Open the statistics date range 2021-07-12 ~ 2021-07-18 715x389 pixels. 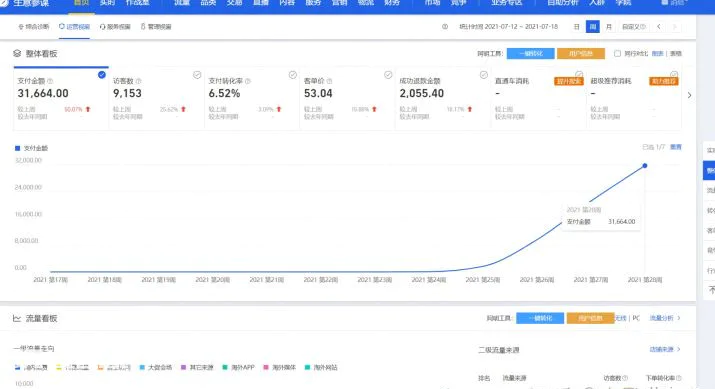pos(521,27)
